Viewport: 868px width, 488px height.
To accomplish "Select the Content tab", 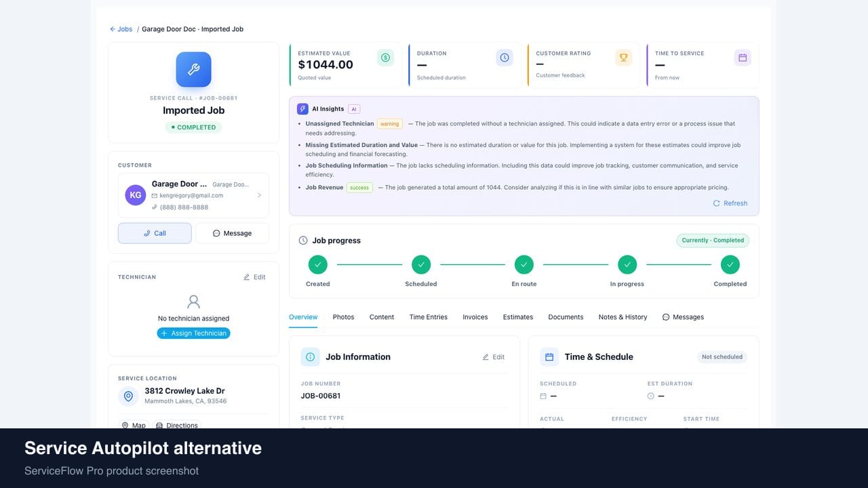I will point(382,317).
